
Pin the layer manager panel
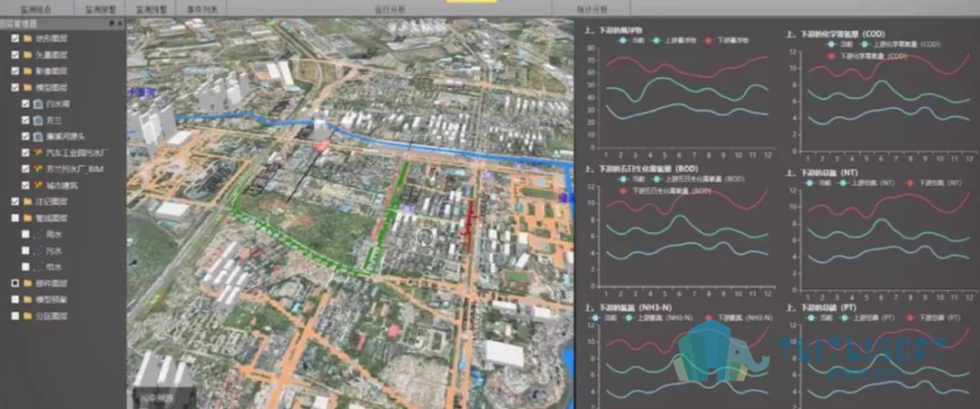pos(112,23)
